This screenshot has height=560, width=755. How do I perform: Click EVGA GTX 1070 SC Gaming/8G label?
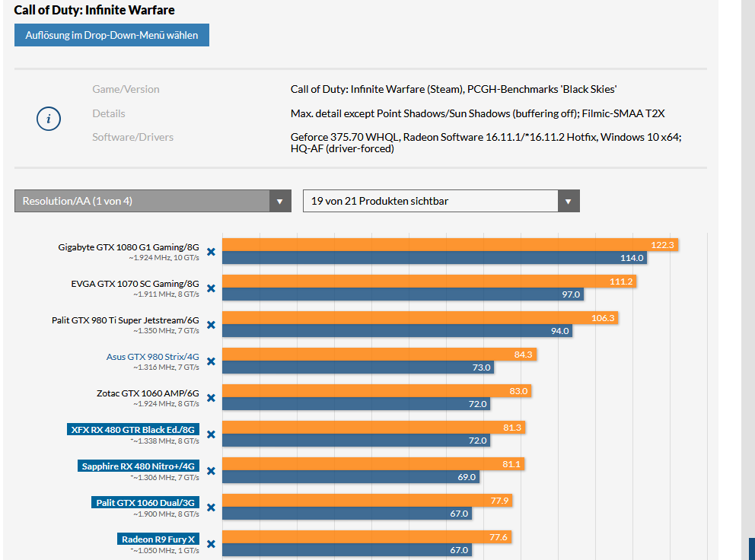click(135, 284)
